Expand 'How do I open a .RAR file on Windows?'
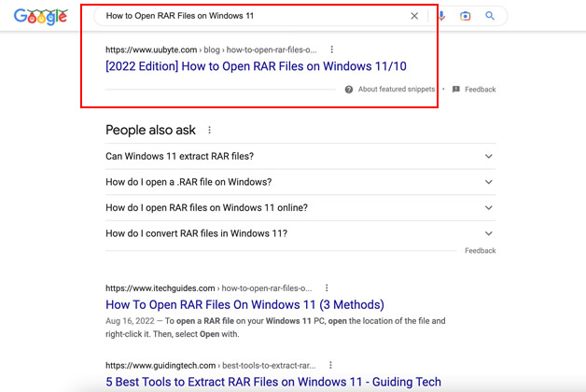 pyautogui.click(x=300, y=182)
